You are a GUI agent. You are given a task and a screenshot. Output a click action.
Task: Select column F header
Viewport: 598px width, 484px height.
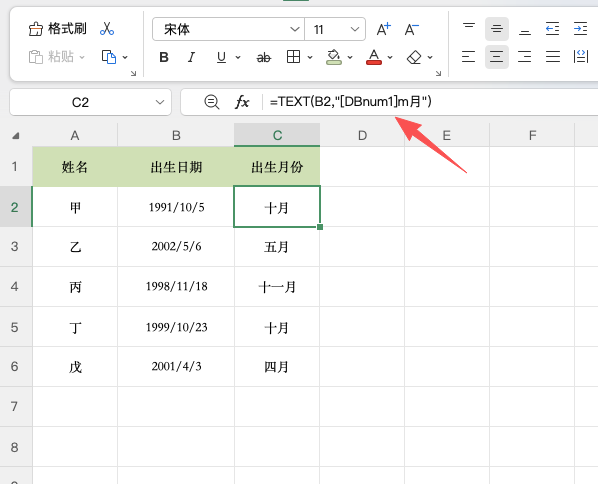tap(532, 135)
